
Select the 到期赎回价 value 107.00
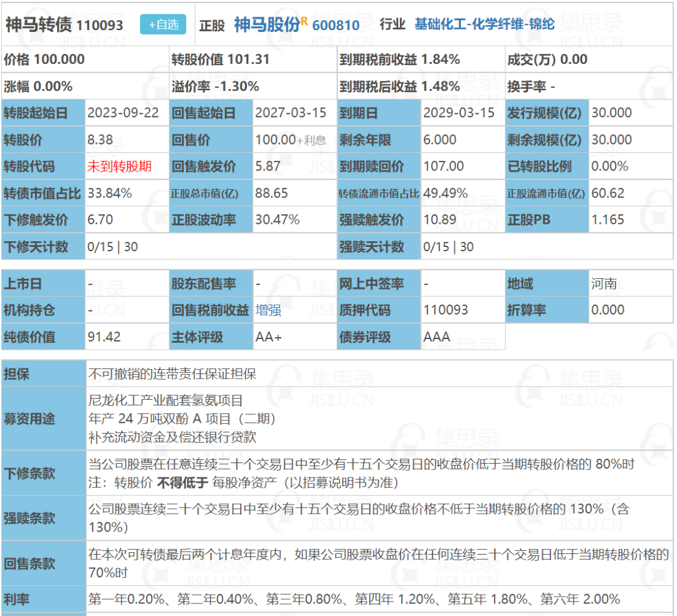443,166
